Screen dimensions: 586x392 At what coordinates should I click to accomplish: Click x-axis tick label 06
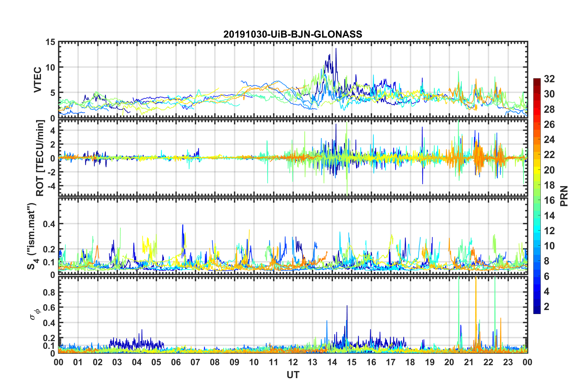pos(176,362)
